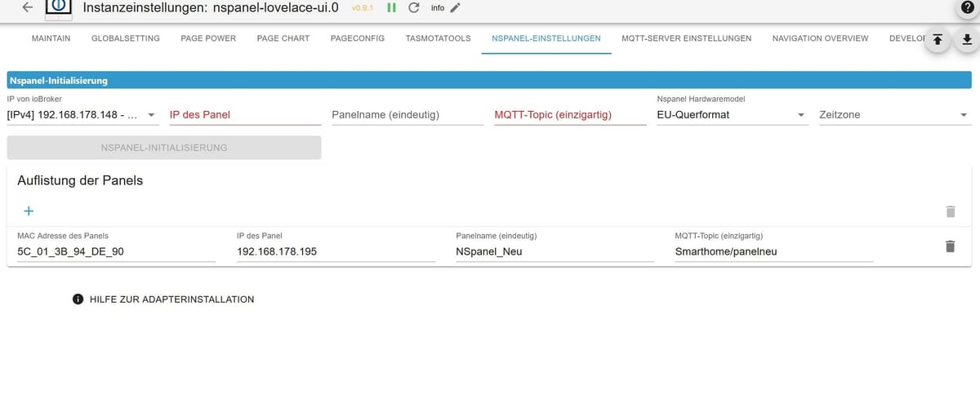Open the partially hidden DEVELOPER tab
The image size is (980, 399).
(905, 38)
